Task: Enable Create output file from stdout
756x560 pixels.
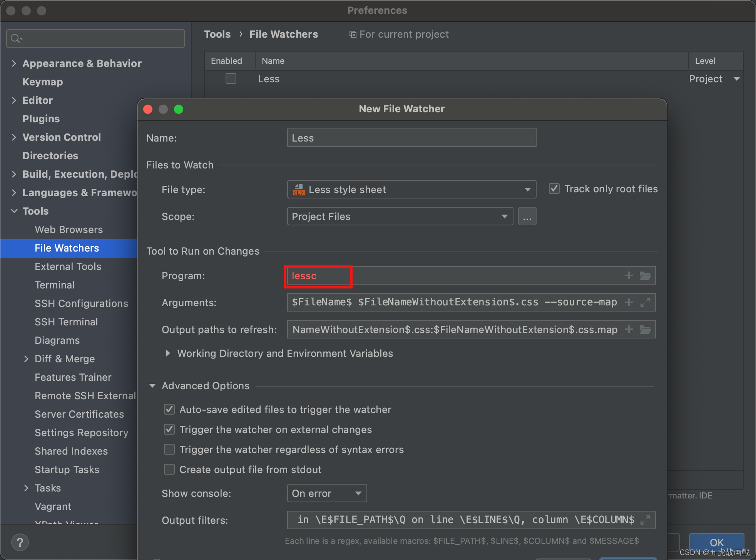Action: 169,469
